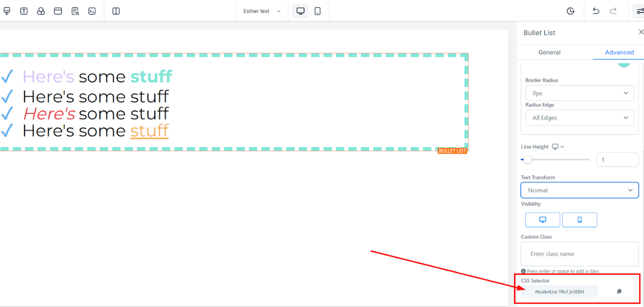Open the Border Radius dropdown
The image size is (644, 307).
click(580, 93)
